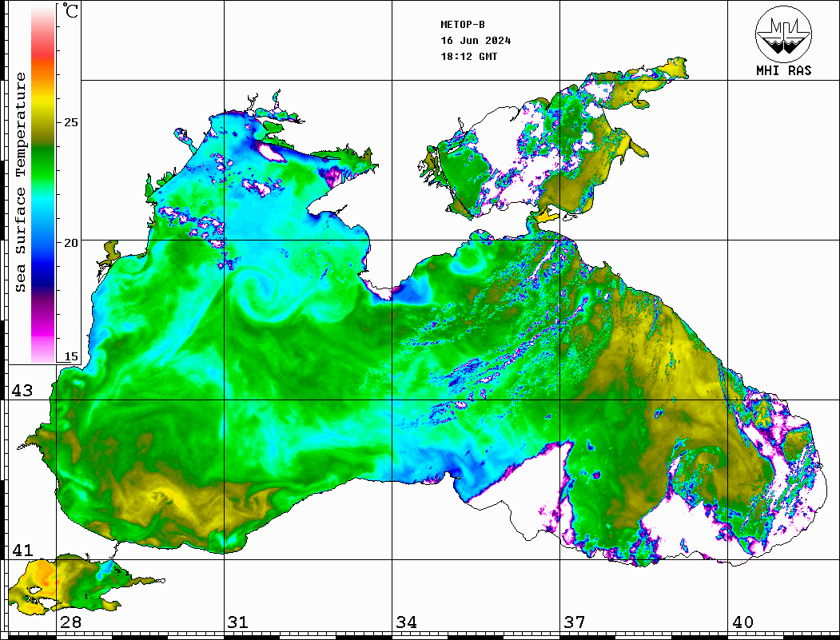The width and height of the screenshot is (840, 640).
Task: Click longitude label '40'
Action: pos(742,622)
